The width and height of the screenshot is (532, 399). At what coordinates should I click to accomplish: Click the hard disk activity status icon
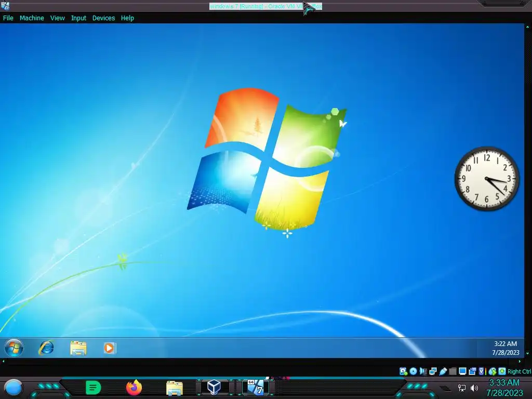click(x=403, y=371)
